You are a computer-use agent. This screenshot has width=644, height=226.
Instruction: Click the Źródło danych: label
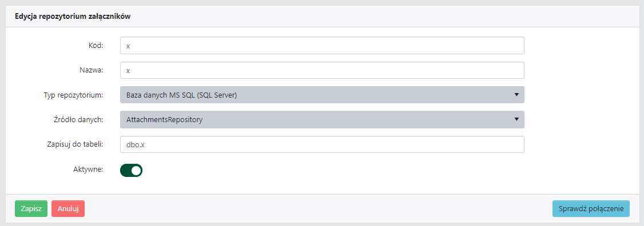pos(75,119)
